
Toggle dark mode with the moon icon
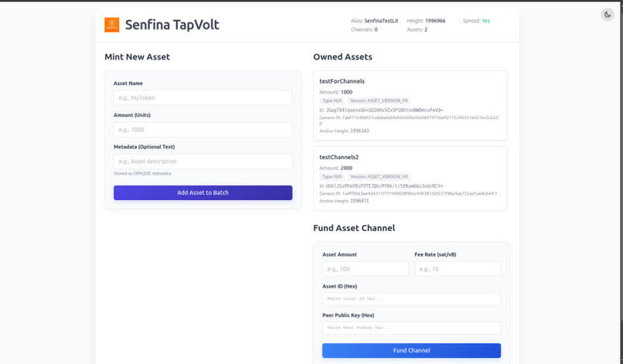(x=607, y=15)
